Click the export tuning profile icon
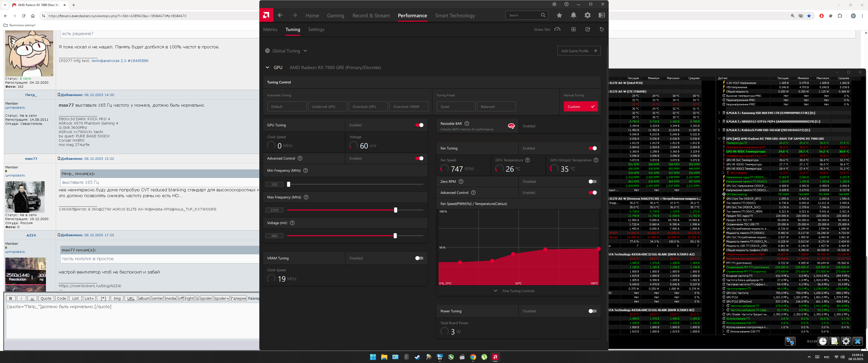This screenshot has width=868, height=363. pyautogui.click(x=588, y=29)
